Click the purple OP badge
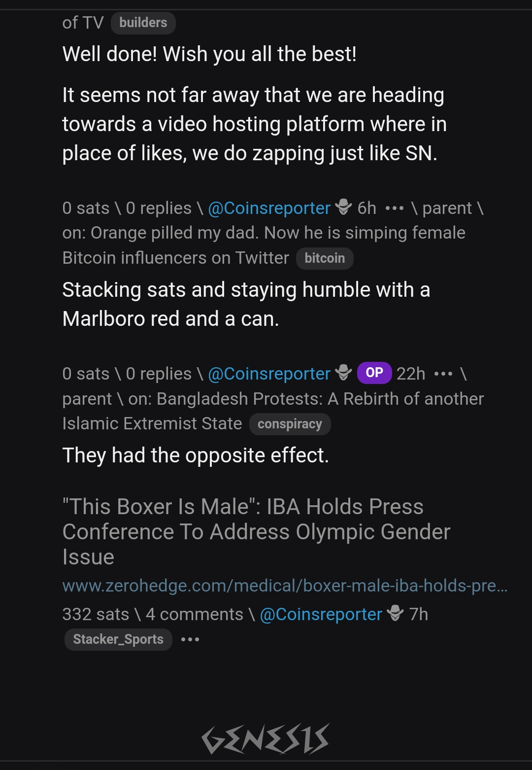This screenshot has width=532, height=770. coord(374,373)
